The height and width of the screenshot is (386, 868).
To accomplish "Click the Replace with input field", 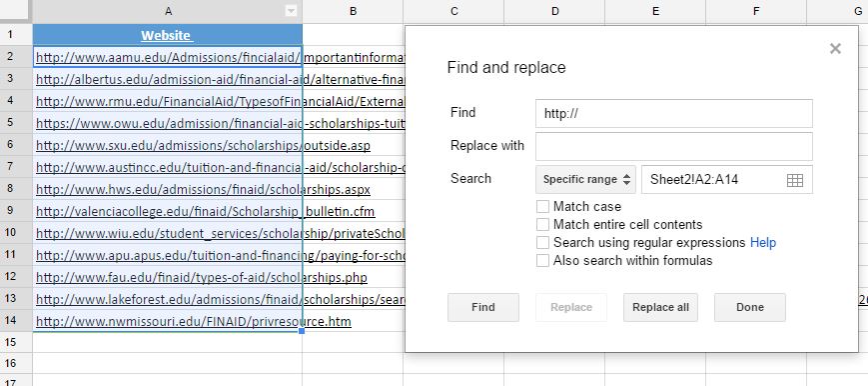I will click(x=673, y=146).
